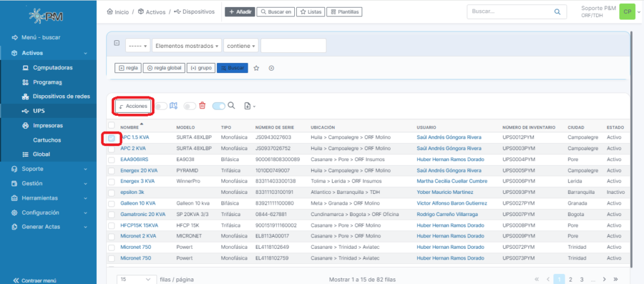The width and height of the screenshot is (644, 284).
Task: Open the 'Elementos mostrados' dropdown
Action: pos(187,46)
